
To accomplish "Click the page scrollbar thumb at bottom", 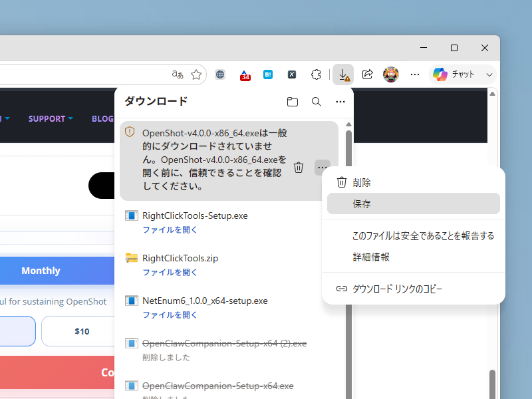I will (492, 384).
